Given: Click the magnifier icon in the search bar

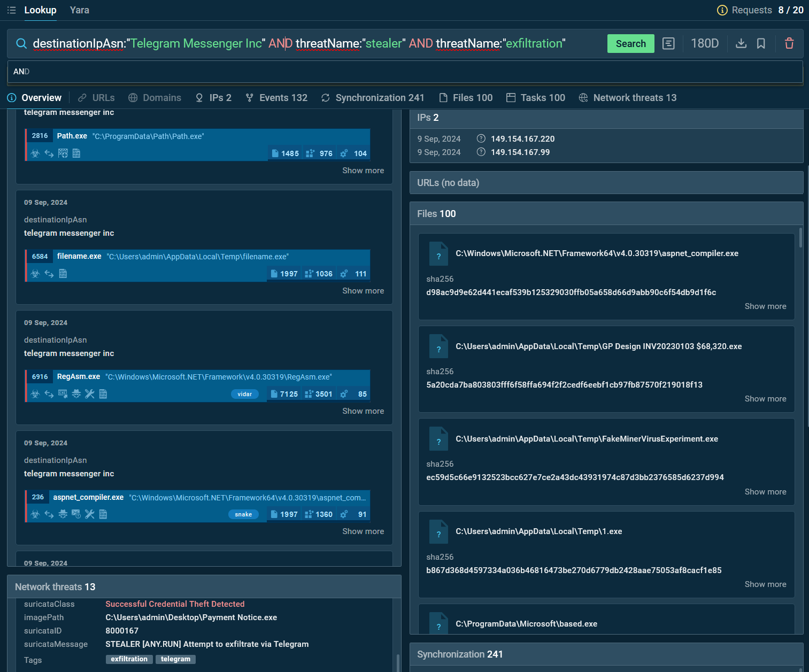Looking at the screenshot, I should (21, 43).
